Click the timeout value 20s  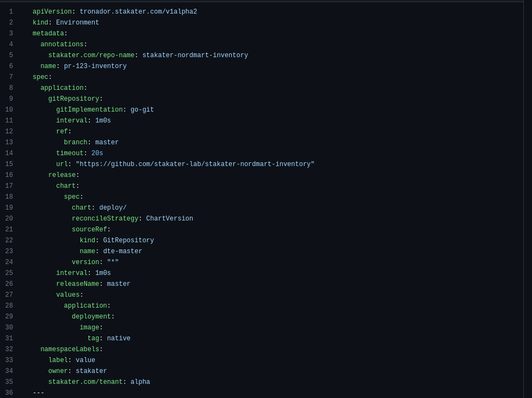coord(97,153)
